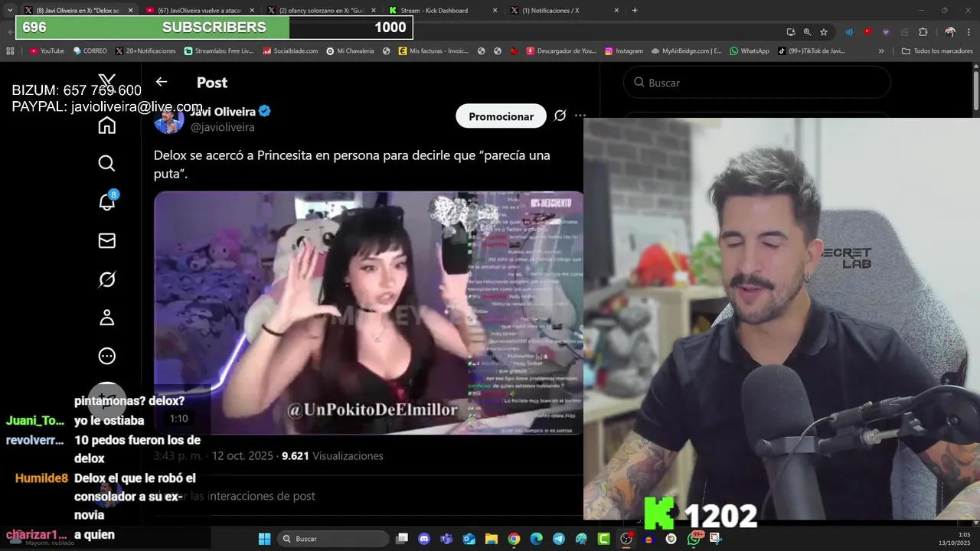Open Chrome profile avatar
The height and width of the screenshot is (551, 980).
pyautogui.click(x=950, y=32)
